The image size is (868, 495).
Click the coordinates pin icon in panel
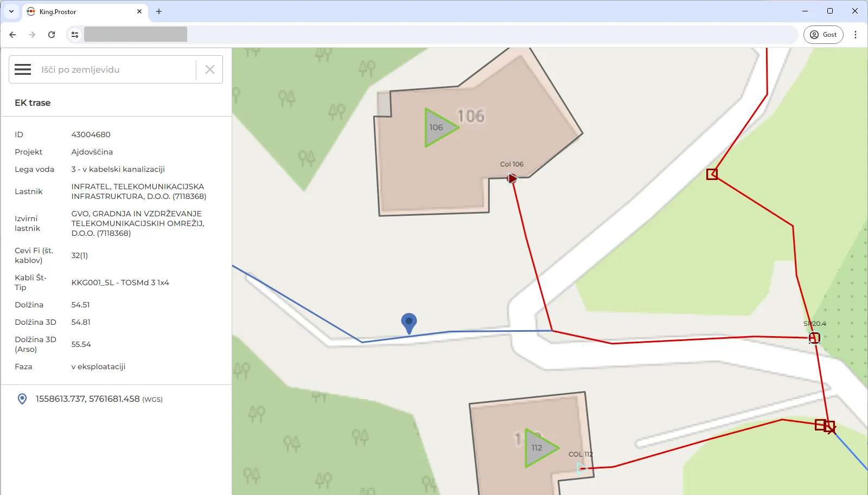pyautogui.click(x=22, y=399)
